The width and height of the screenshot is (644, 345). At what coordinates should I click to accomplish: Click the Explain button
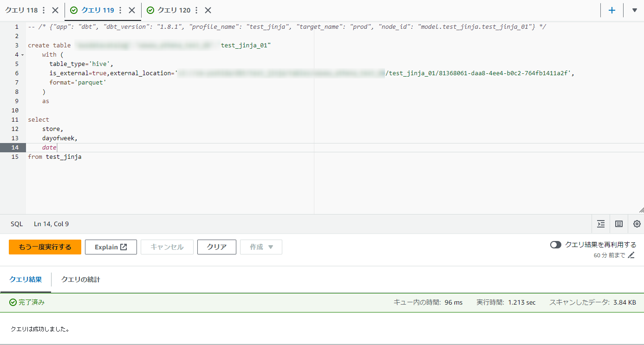111,247
